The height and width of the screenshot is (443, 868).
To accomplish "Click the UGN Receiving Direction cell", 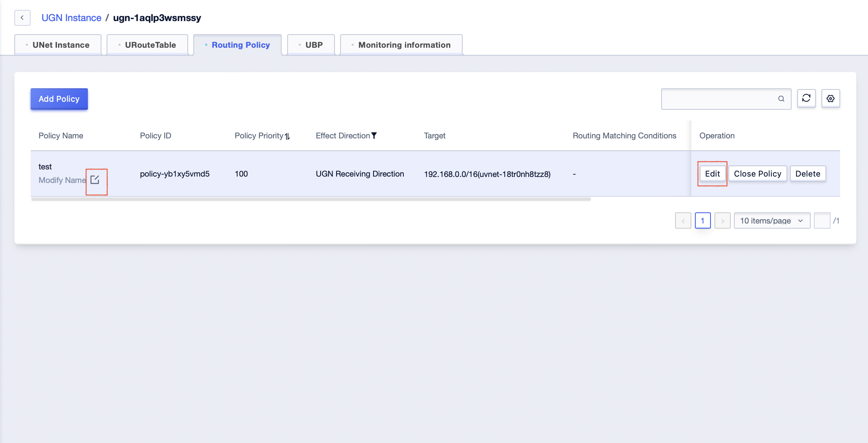I will pyautogui.click(x=360, y=174).
